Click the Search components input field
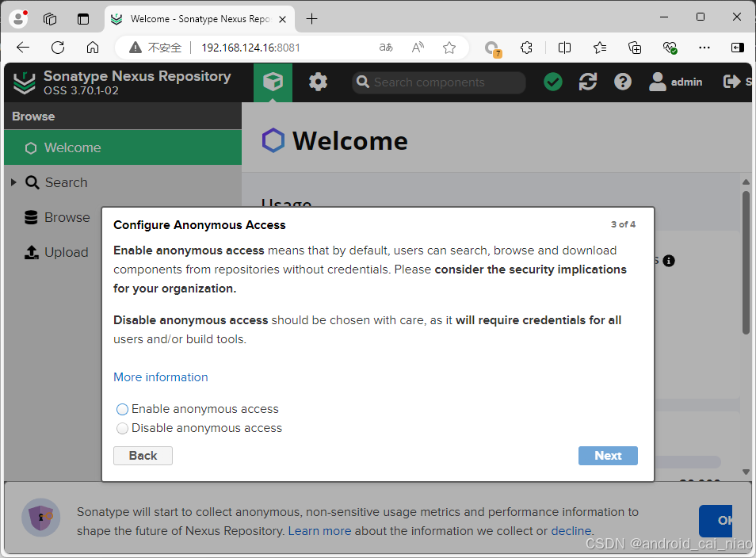The image size is (756, 558). click(x=439, y=82)
